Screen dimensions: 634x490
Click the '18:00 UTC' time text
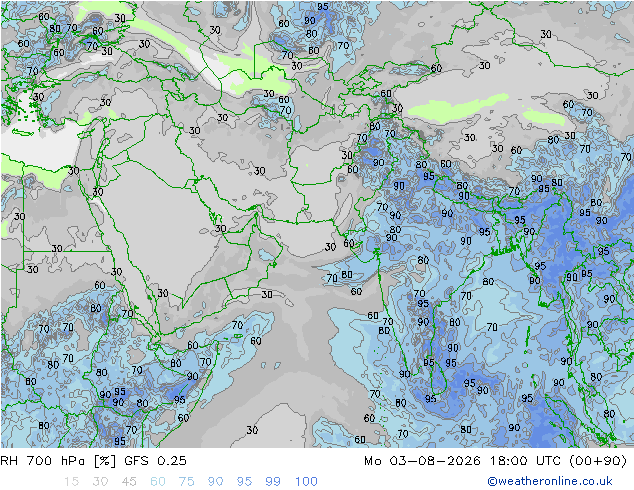click(525, 461)
